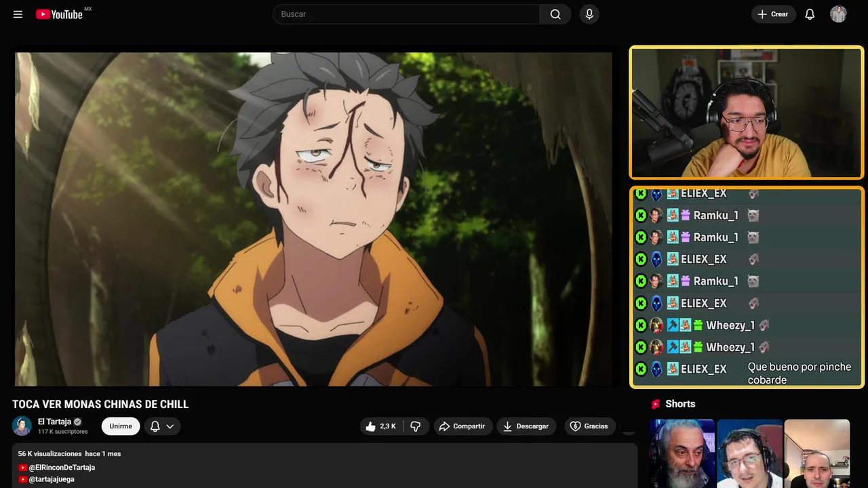Image resolution: width=868 pixels, height=488 pixels.
Task: Click the Shorts logo icon beside heading
Action: click(x=656, y=404)
